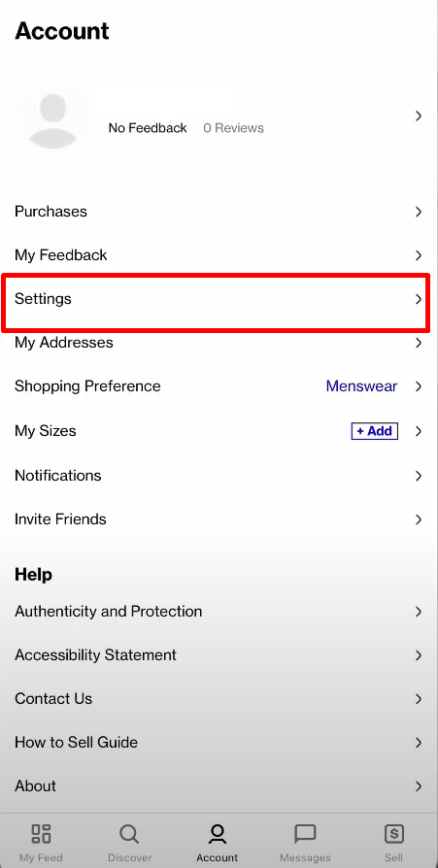Open the Menswear preference link
438x868 pixels.
pyautogui.click(x=361, y=385)
